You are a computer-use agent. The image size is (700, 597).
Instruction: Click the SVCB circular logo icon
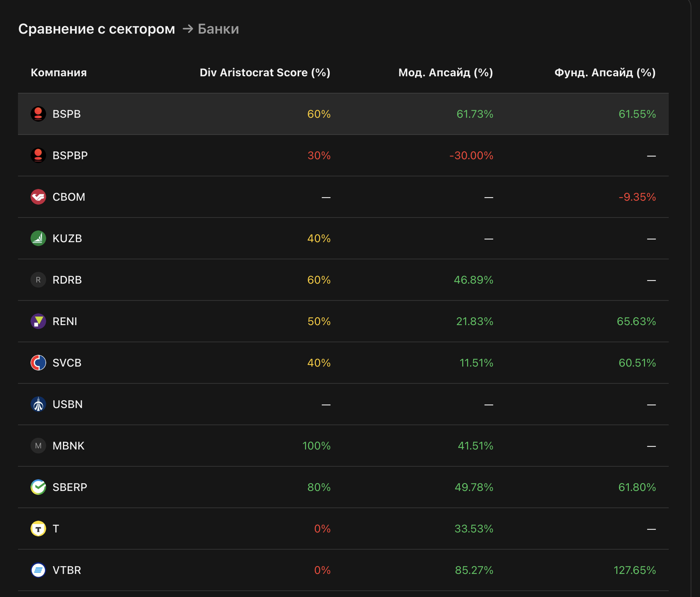pos(39,363)
